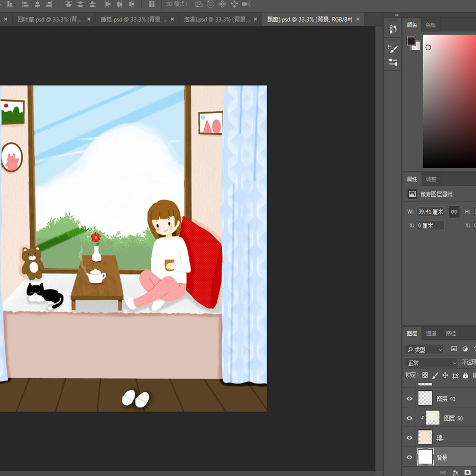Click the align right edges icon
Image resolution: width=476 pixels, height=476 pixels.
(49, 4)
